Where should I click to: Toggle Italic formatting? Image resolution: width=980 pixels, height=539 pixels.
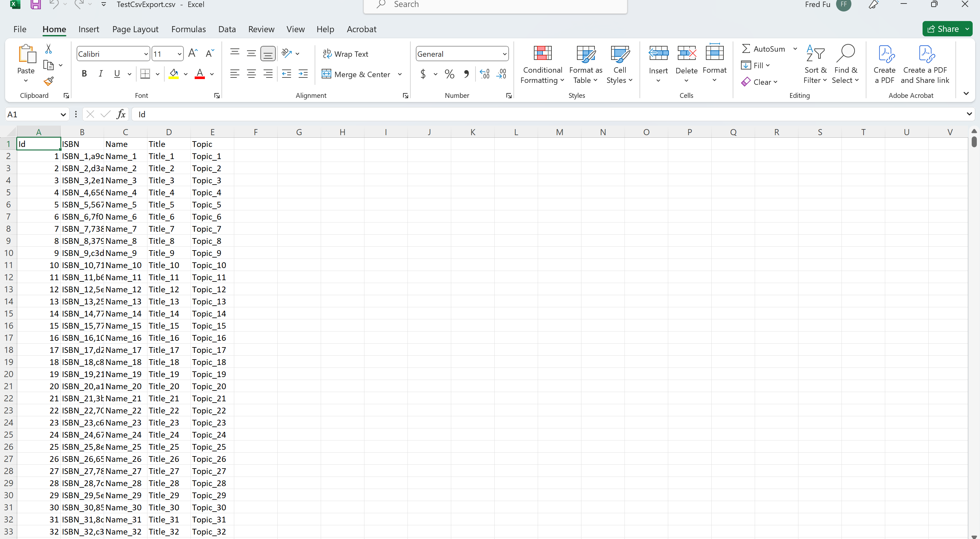tap(101, 74)
